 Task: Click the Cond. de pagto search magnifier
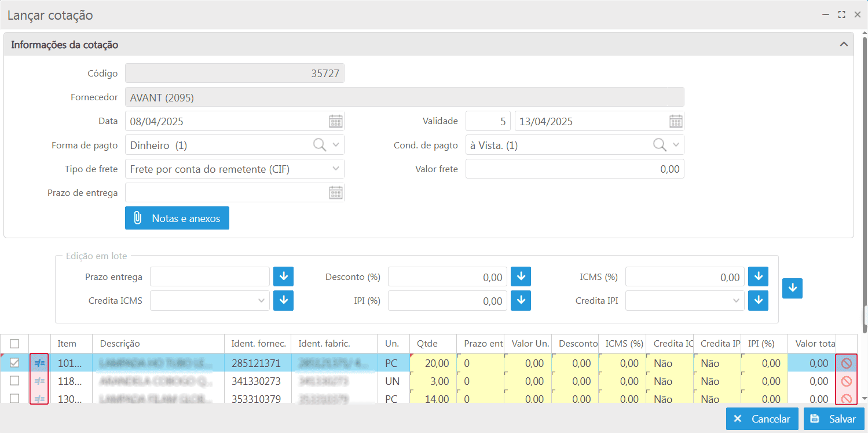[x=659, y=145]
